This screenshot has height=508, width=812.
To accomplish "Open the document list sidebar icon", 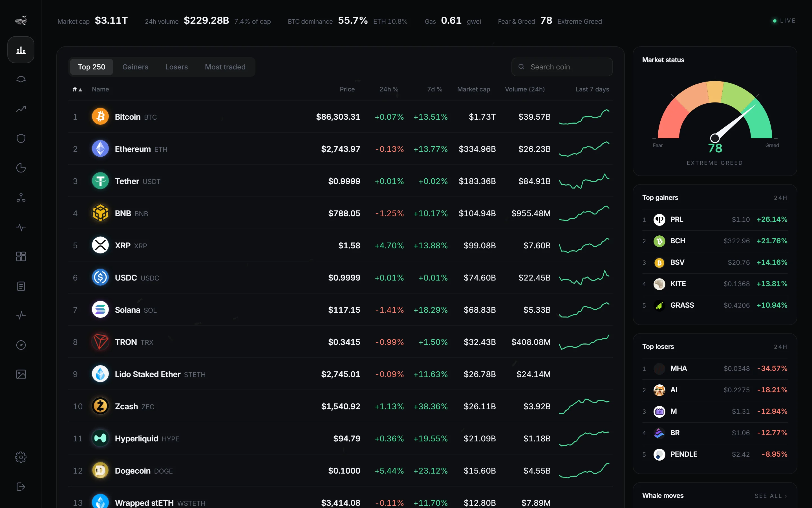I will pos(21,286).
